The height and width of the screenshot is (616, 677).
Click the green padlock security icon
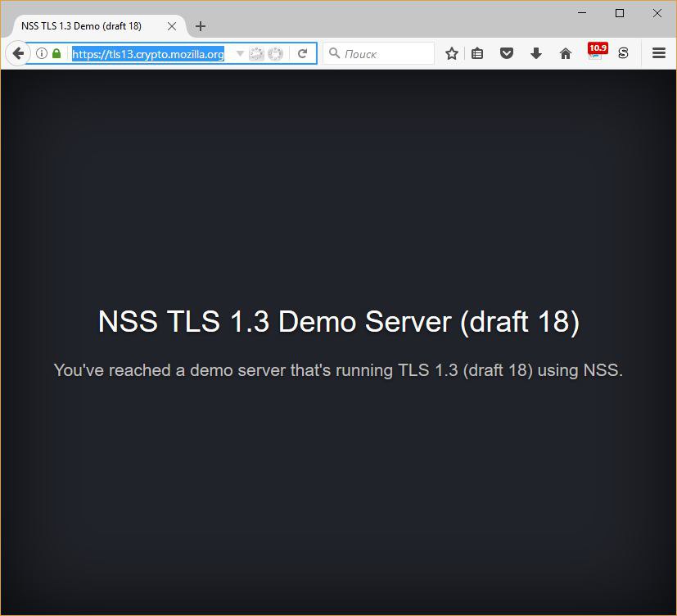(x=56, y=53)
